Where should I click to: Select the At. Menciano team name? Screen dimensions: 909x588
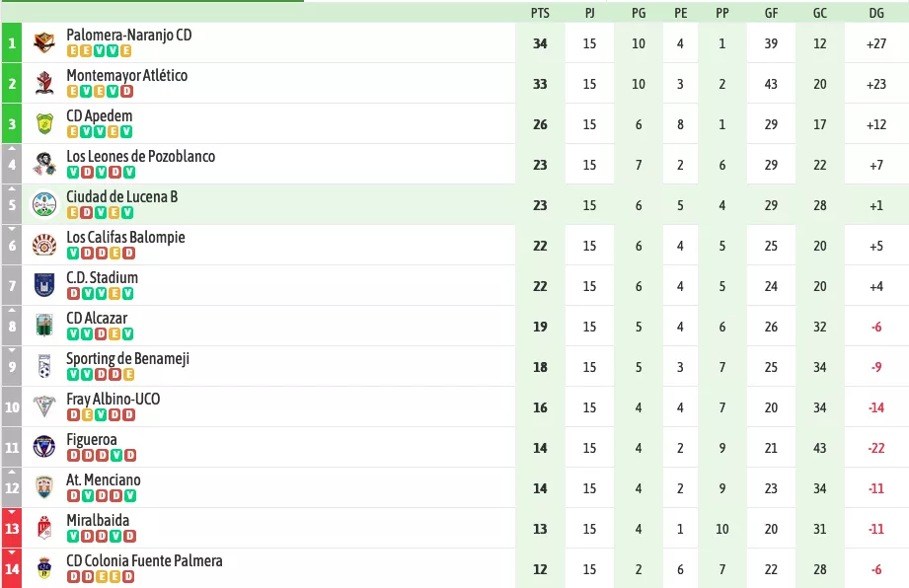pos(104,480)
